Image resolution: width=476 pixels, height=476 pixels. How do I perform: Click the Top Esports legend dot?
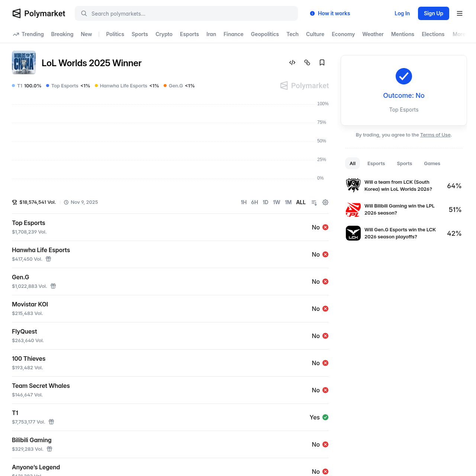pyautogui.click(x=48, y=86)
